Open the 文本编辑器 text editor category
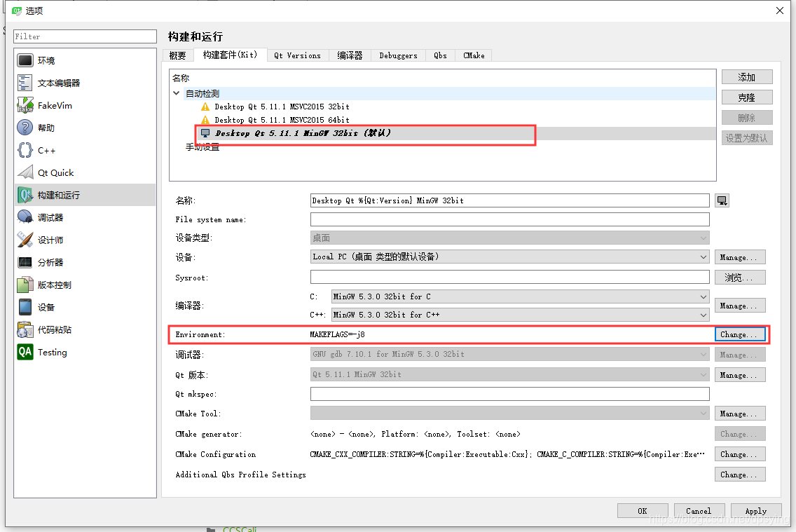 click(85, 83)
